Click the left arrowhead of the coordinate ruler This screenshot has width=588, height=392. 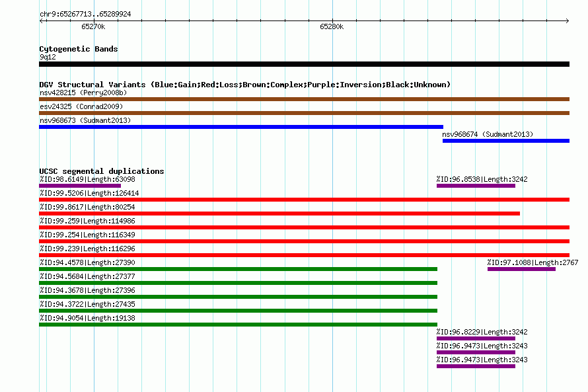41,21
